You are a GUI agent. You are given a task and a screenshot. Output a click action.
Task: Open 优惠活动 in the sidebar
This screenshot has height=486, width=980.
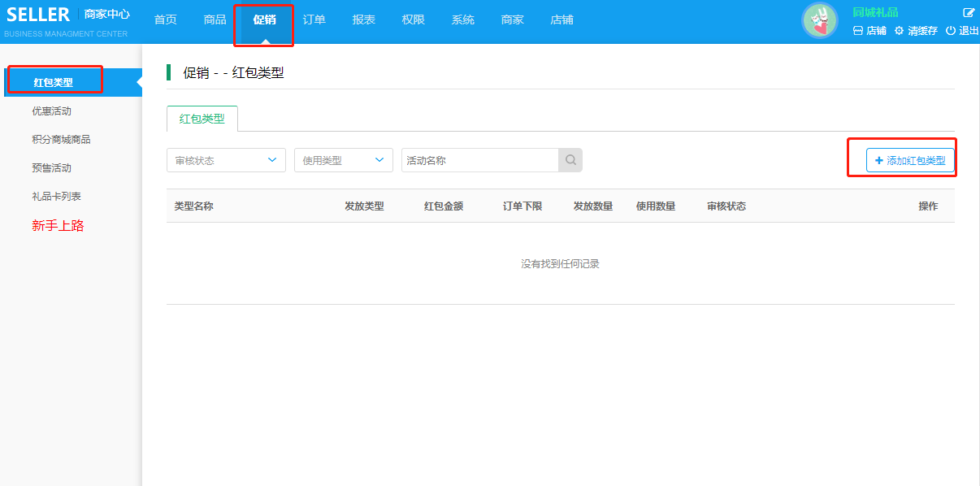(x=51, y=111)
